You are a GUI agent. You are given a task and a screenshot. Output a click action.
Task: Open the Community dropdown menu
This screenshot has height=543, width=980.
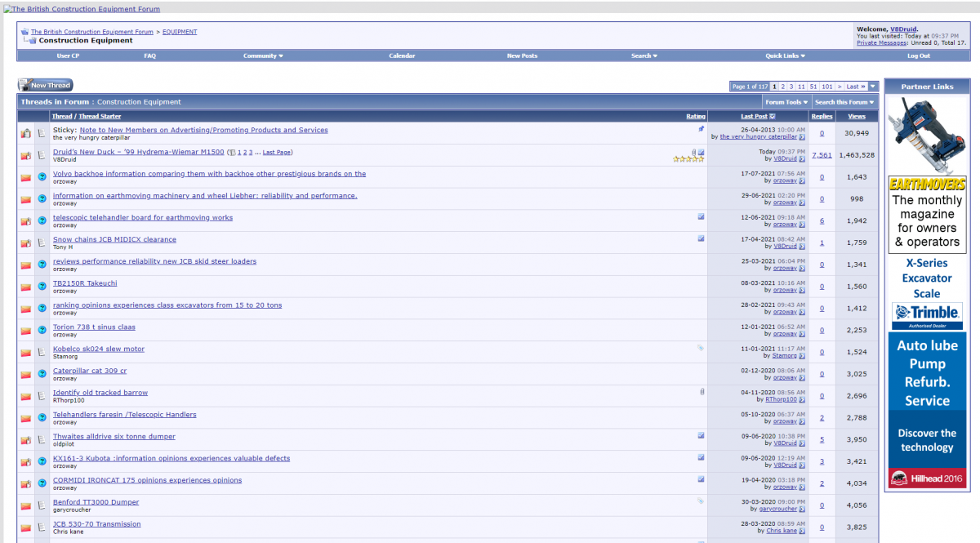[263, 56]
